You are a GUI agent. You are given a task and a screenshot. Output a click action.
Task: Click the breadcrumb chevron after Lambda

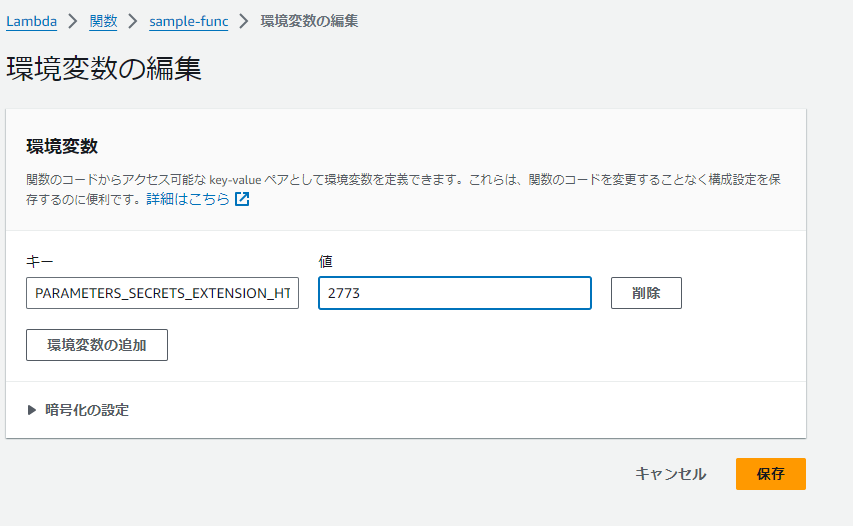(73, 21)
